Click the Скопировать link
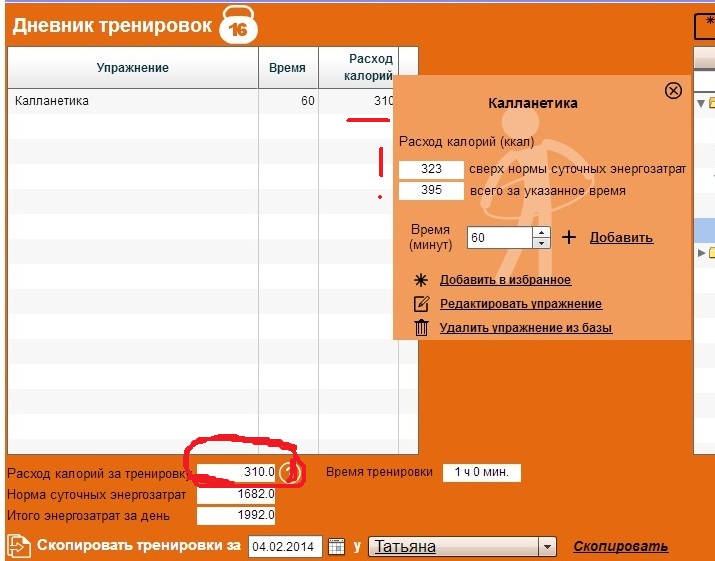 pos(620,546)
